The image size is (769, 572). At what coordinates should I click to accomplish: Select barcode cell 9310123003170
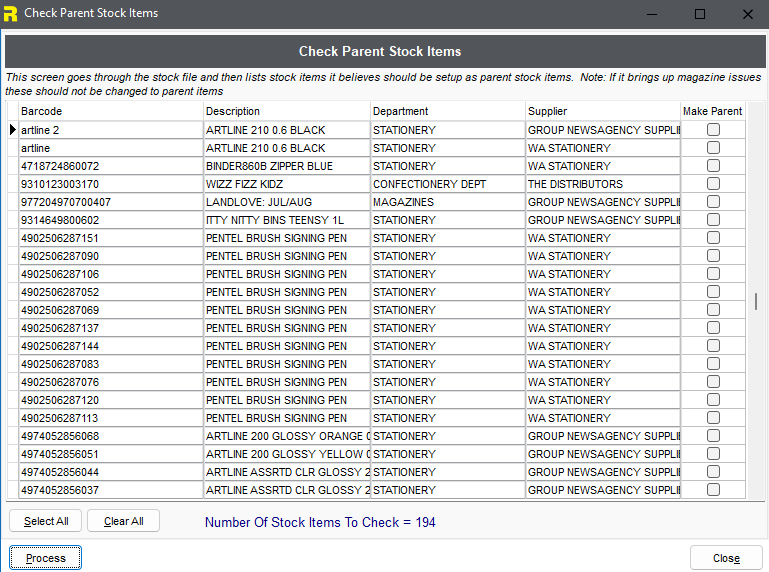pyautogui.click(x=110, y=184)
